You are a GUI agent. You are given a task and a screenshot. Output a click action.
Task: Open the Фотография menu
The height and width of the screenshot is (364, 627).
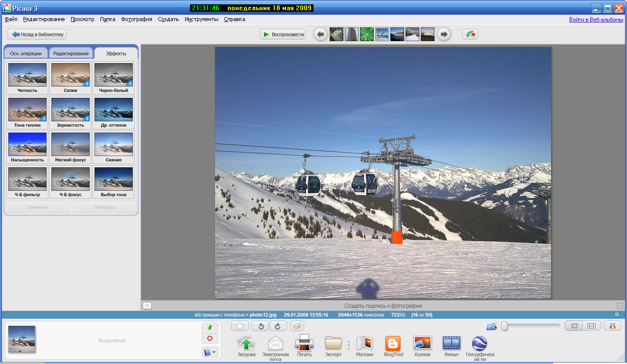click(x=137, y=20)
